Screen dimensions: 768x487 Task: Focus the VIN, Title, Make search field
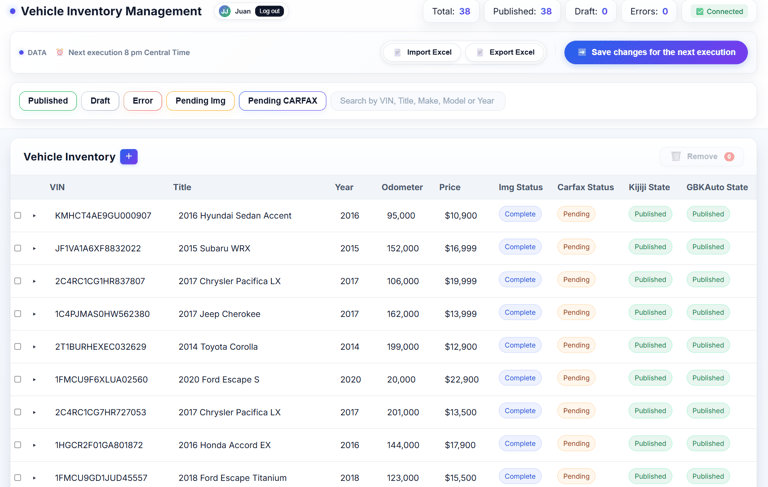point(417,101)
